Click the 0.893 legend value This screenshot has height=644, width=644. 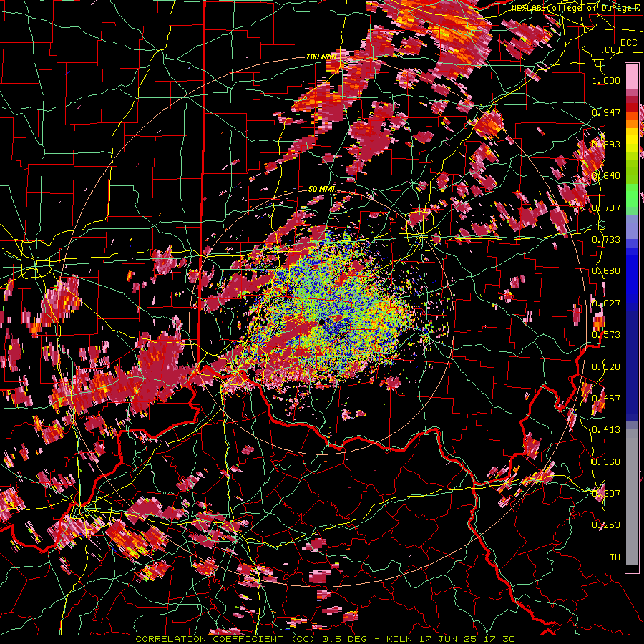point(606,144)
